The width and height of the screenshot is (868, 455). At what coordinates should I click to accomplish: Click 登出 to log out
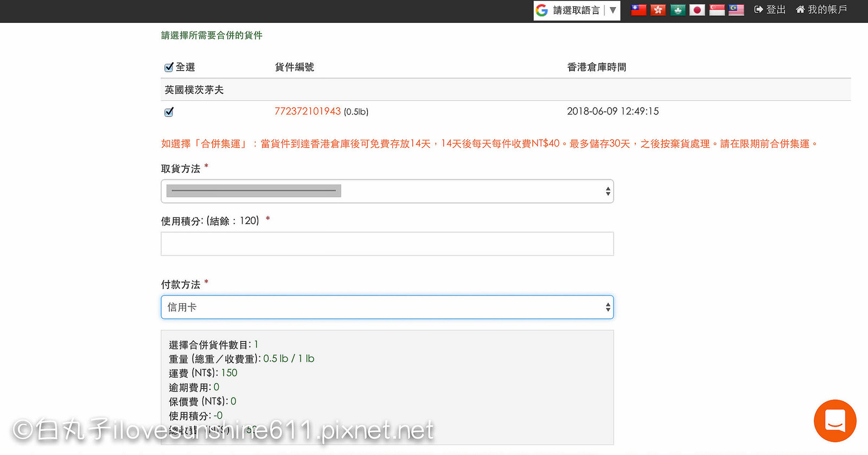770,10
